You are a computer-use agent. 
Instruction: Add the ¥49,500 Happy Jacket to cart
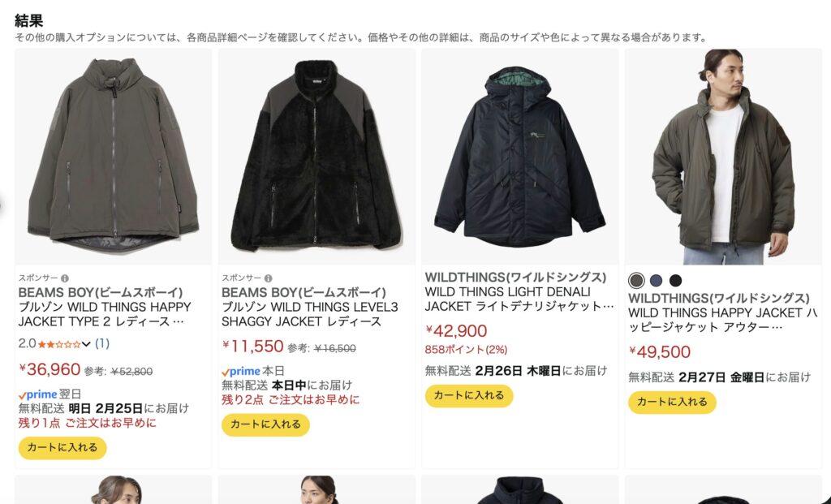click(672, 403)
